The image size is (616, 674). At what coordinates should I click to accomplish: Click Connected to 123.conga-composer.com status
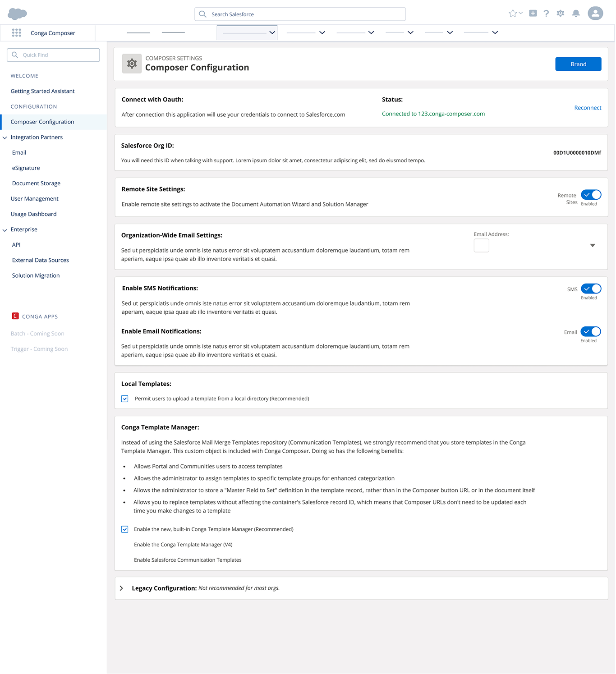click(x=433, y=114)
